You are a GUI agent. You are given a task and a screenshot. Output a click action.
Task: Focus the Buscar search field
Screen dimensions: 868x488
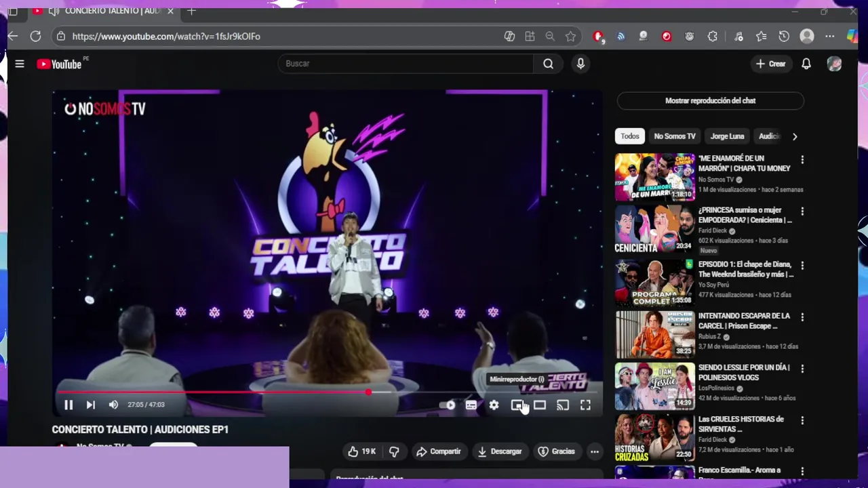click(x=406, y=64)
